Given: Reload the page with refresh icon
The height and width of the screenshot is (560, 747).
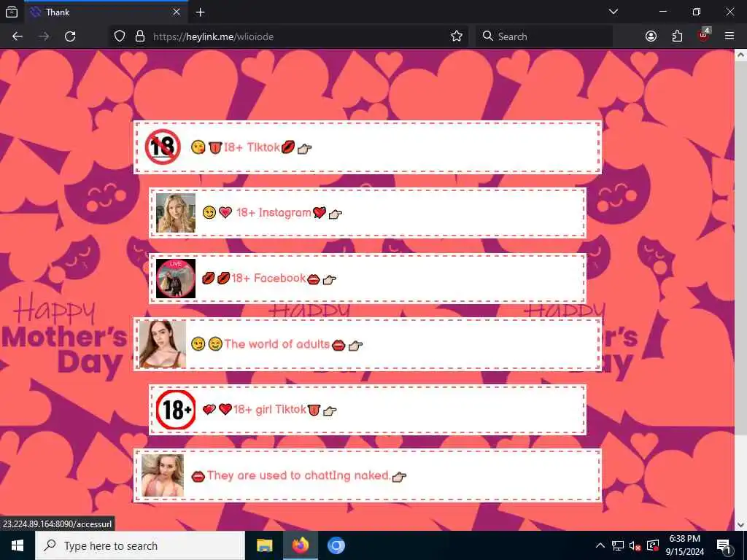Looking at the screenshot, I should (x=70, y=36).
